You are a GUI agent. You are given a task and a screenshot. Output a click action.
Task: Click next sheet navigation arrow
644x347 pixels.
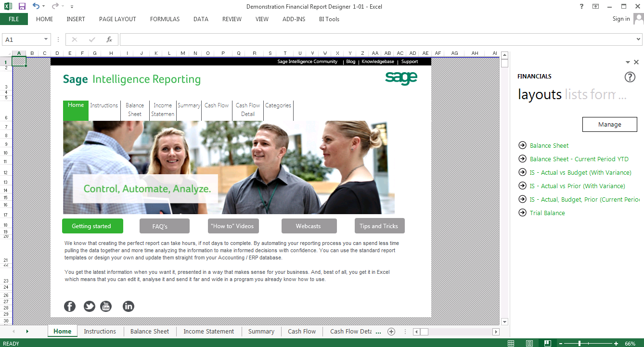(27, 331)
